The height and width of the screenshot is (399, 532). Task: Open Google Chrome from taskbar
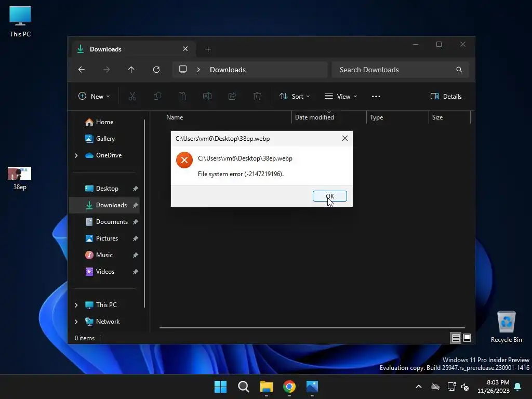[x=289, y=387]
